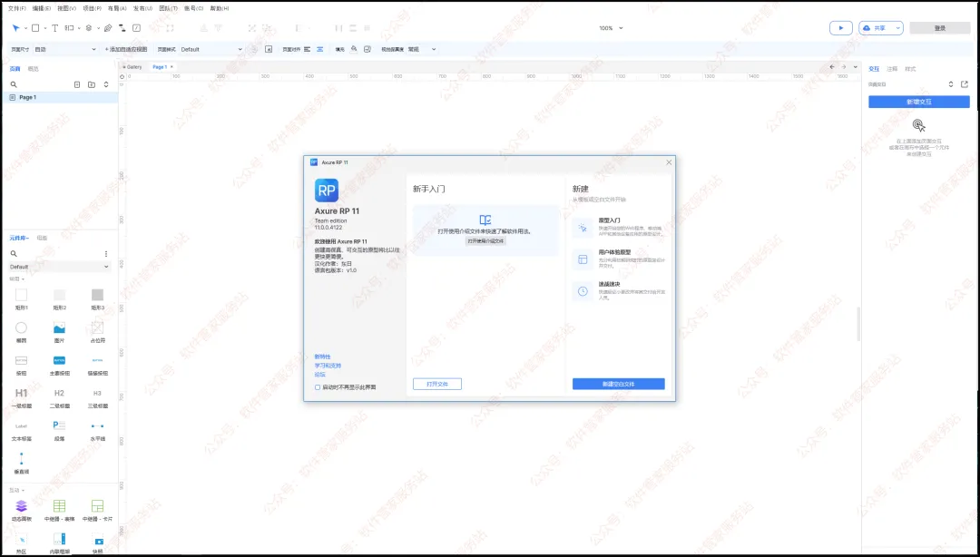
Task: Select the rectangle shape tool
Action: [35, 28]
